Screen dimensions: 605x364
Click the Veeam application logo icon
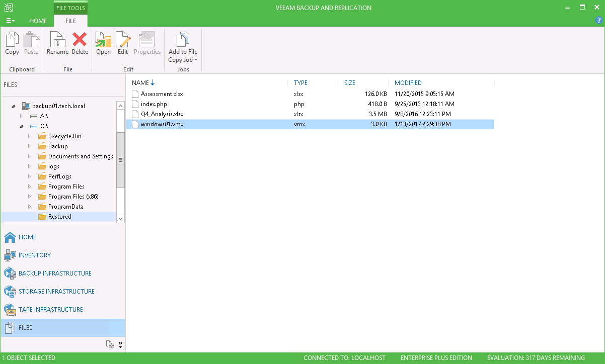tap(9, 8)
